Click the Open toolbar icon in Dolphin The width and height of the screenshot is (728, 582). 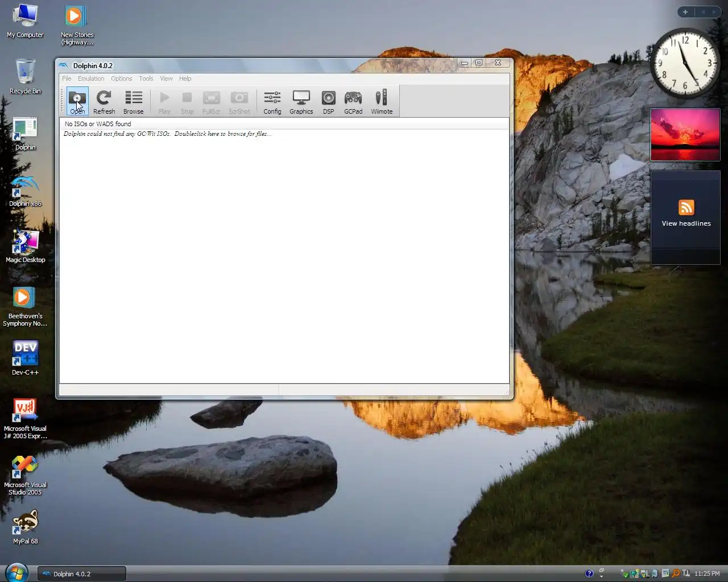pyautogui.click(x=77, y=101)
